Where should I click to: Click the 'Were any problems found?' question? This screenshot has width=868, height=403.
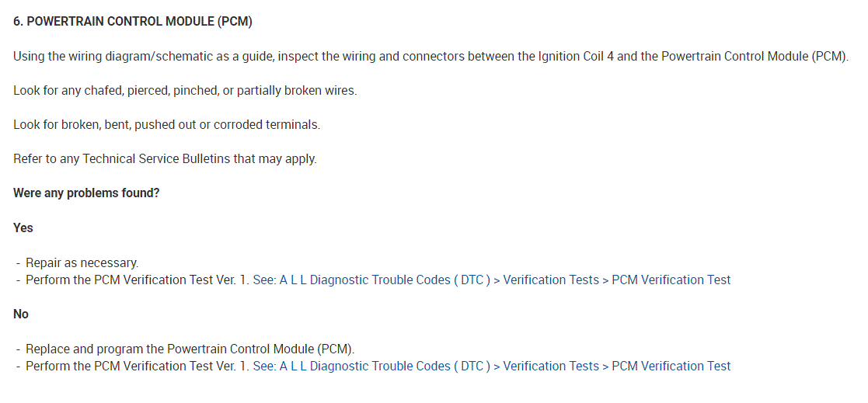[86, 193]
